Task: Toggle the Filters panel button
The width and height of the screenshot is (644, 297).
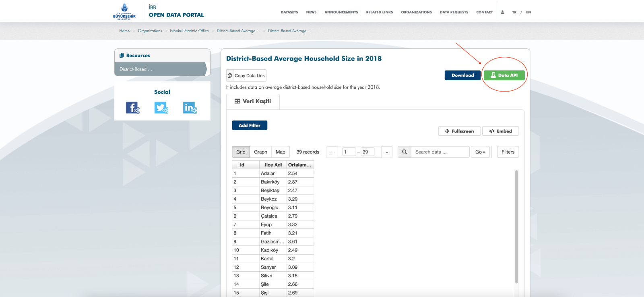Action: click(x=508, y=152)
